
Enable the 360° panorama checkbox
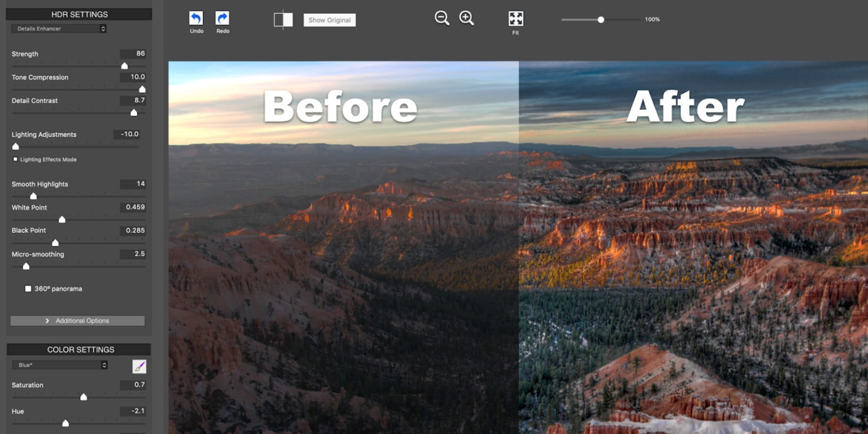coord(28,289)
